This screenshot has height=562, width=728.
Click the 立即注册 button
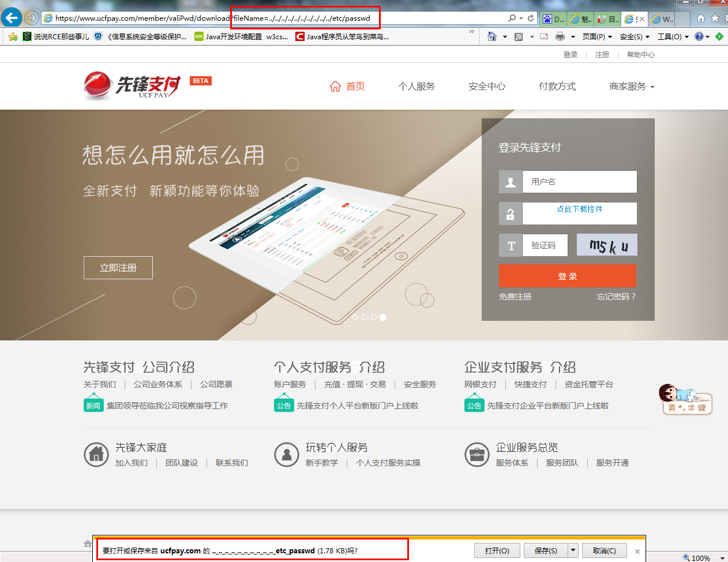click(x=118, y=268)
